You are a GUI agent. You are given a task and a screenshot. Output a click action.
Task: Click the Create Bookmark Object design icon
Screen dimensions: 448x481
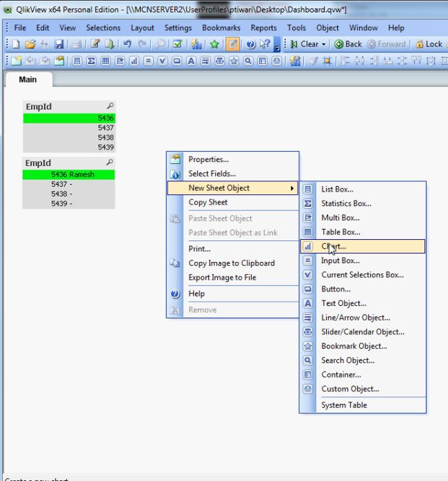pyautogui.click(x=234, y=61)
